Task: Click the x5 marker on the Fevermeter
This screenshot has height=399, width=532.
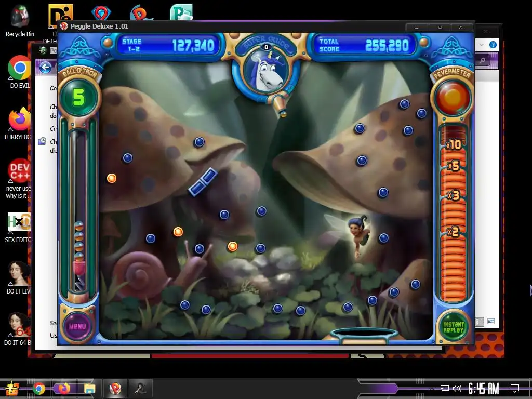Action: [454, 166]
